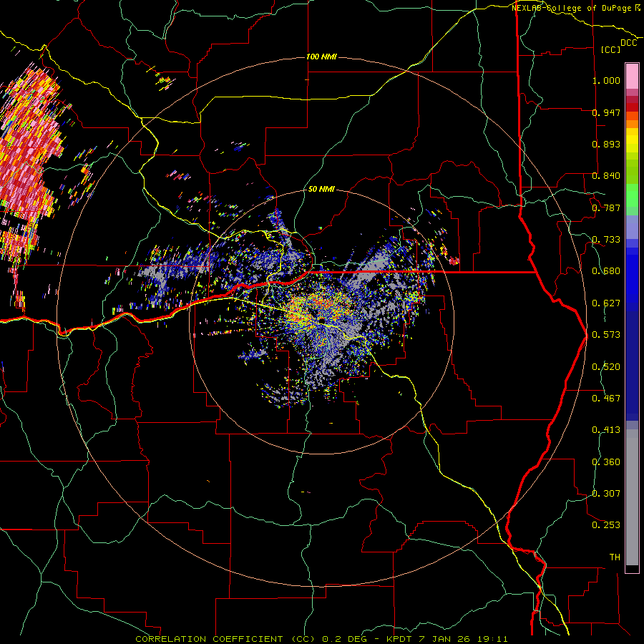Click the DCC label beside the scale

click(x=629, y=43)
